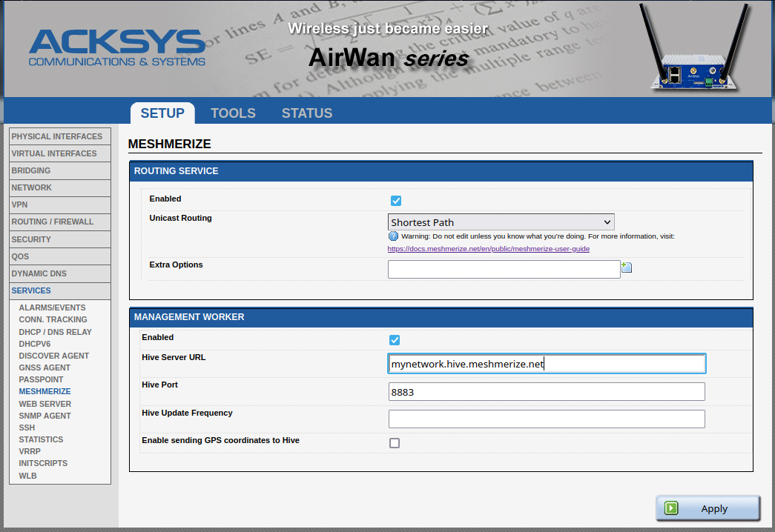The height and width of the screenshot is (532, 775).
Task: Expand the Physical Interfaces menu section
Action: tap(59, 136)
